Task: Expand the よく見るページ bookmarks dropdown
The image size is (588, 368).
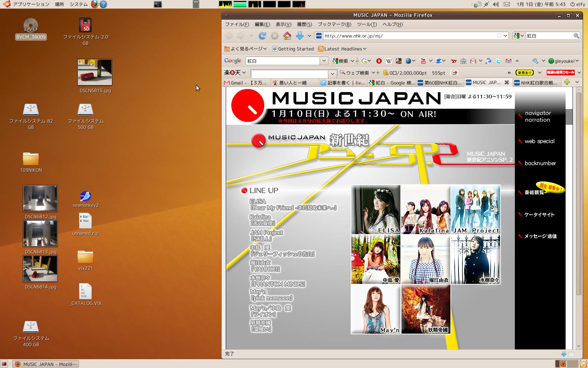Action: click(x=245, y=49)
